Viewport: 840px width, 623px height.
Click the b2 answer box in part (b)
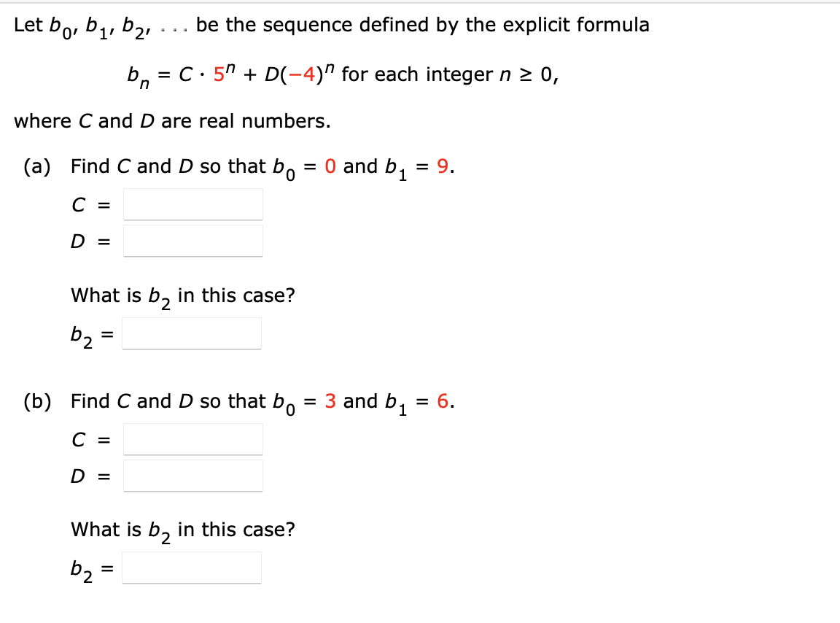coord(192,568)
